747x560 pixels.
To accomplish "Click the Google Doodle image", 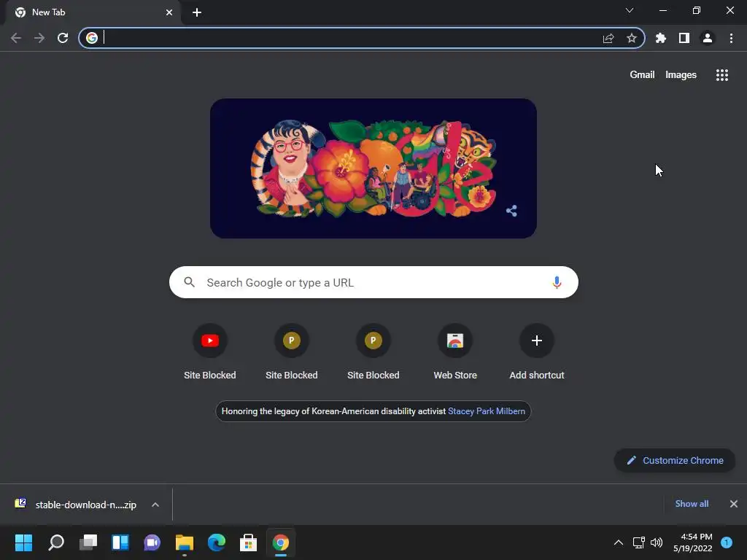I will 373,168.
